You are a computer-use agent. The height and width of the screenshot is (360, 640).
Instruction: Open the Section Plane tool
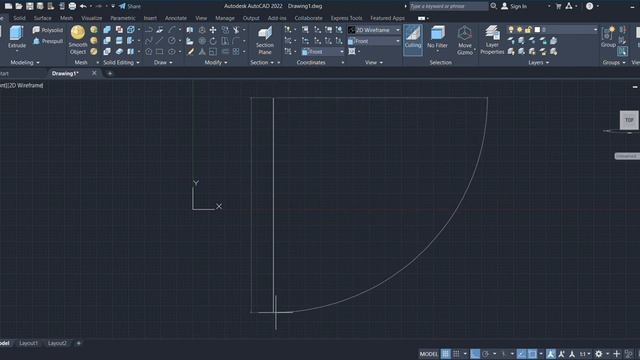[x=265, y=40]
